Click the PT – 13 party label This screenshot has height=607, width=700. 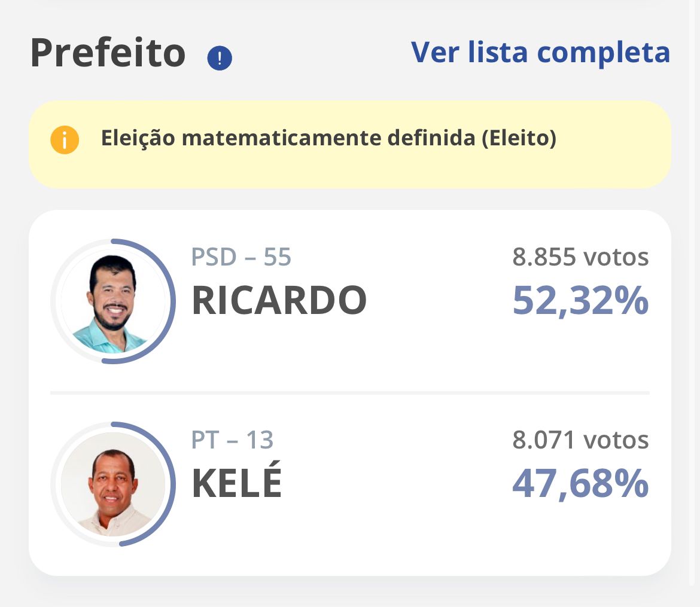tap(232, 440)
